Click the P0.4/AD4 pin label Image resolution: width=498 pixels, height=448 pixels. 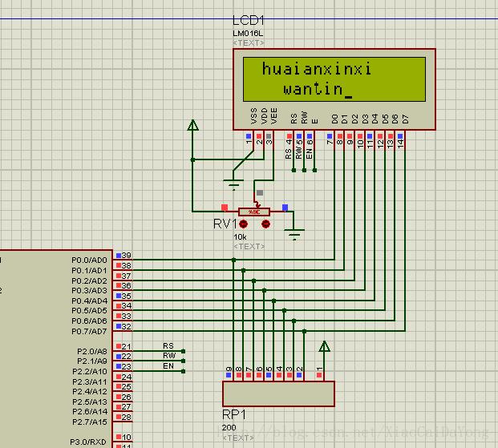[x=89, y=301]
